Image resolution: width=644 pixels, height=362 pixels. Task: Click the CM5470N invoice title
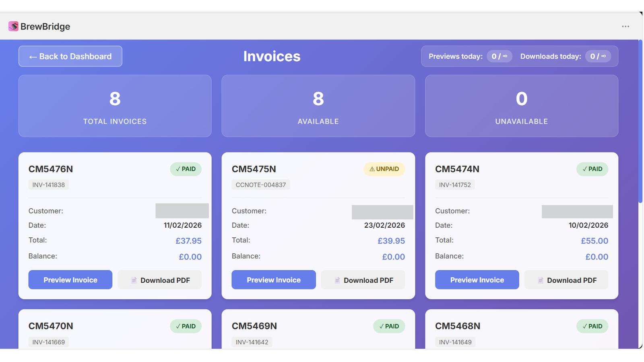[x=51, y=326]
